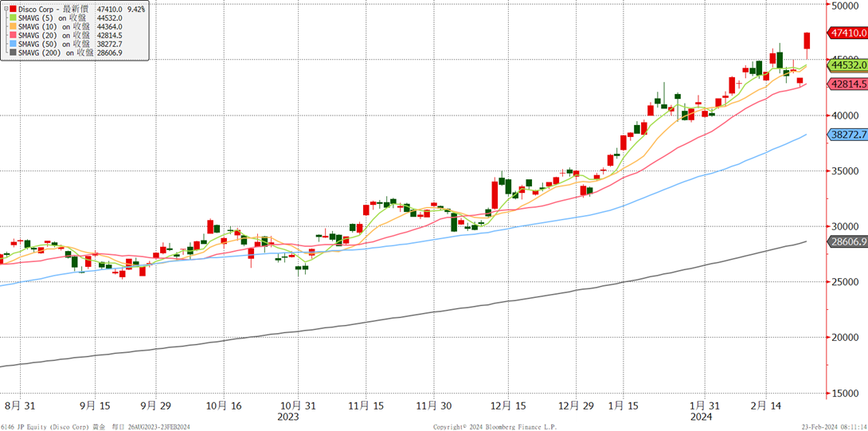Select the 'SMAVG (20) on 收盤' legend label

click(54, 36)
